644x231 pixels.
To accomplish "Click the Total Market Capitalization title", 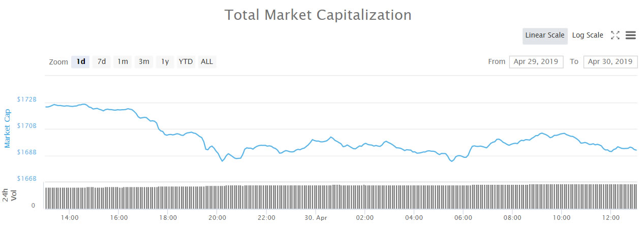I will pos(318,15).
